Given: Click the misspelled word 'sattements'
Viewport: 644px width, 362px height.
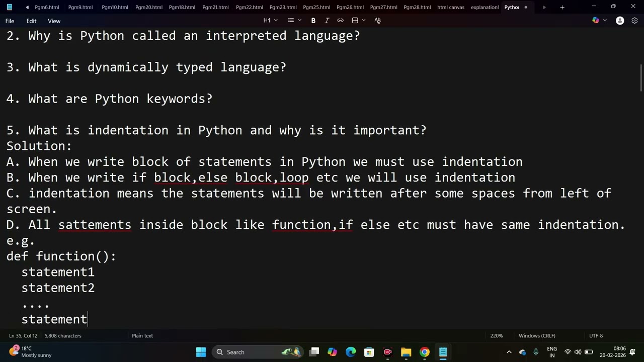Looking at the screenshot, I should click(x=95, y=225).
